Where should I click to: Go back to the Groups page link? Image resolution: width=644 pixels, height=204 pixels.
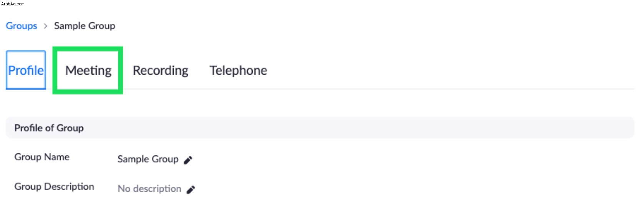point(22,26)
